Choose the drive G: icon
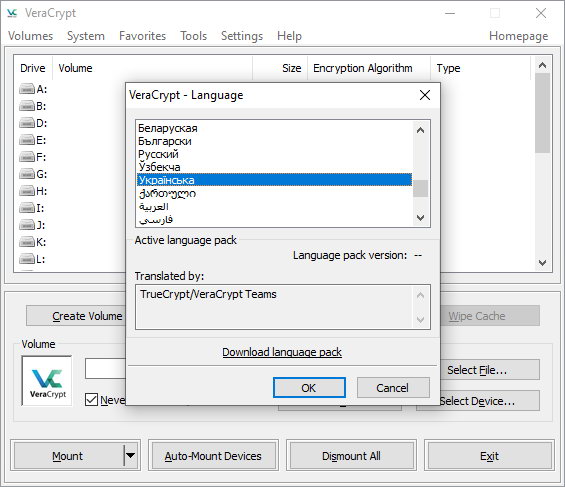565x487 pixels. pyautogui.click(x=27, y=174)
